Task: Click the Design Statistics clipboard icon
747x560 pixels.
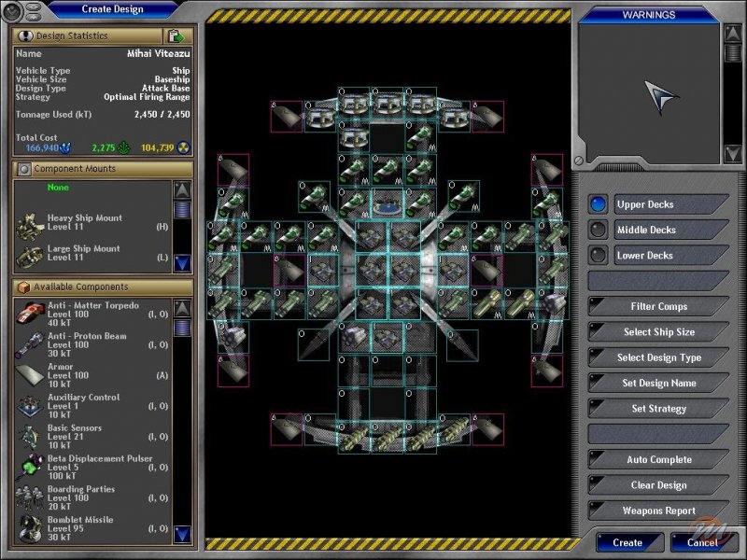Action: coord(177,35)
